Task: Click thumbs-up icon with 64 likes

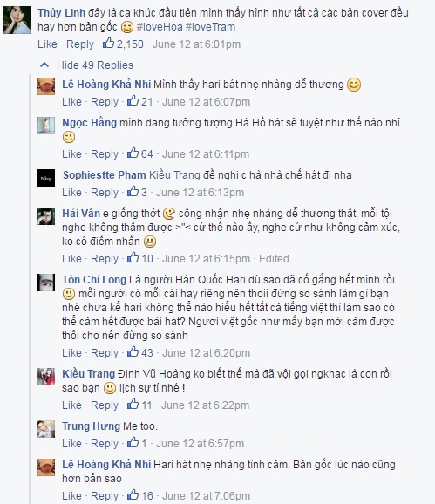Action: [133, 153]
